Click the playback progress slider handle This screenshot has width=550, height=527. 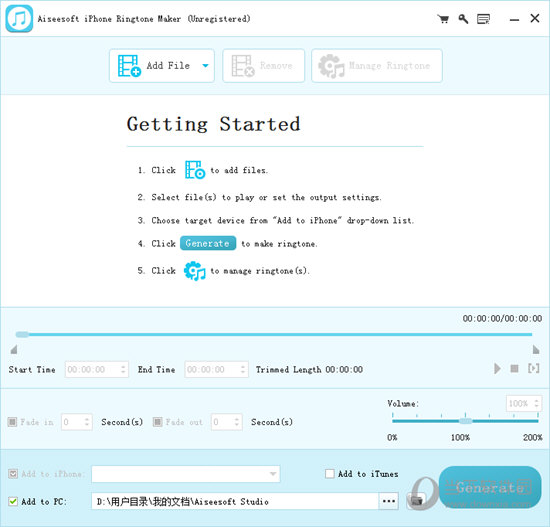click(22, 334)
